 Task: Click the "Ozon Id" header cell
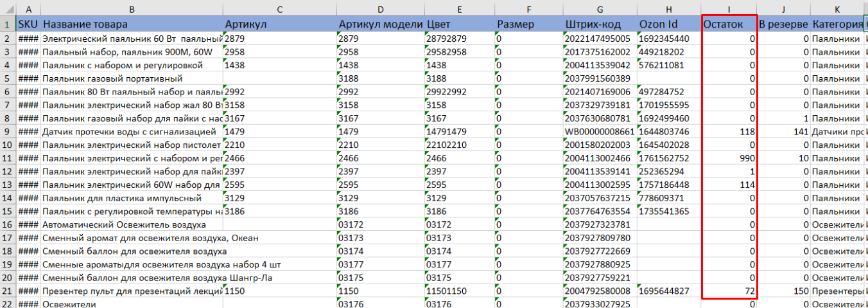(668, 24)
